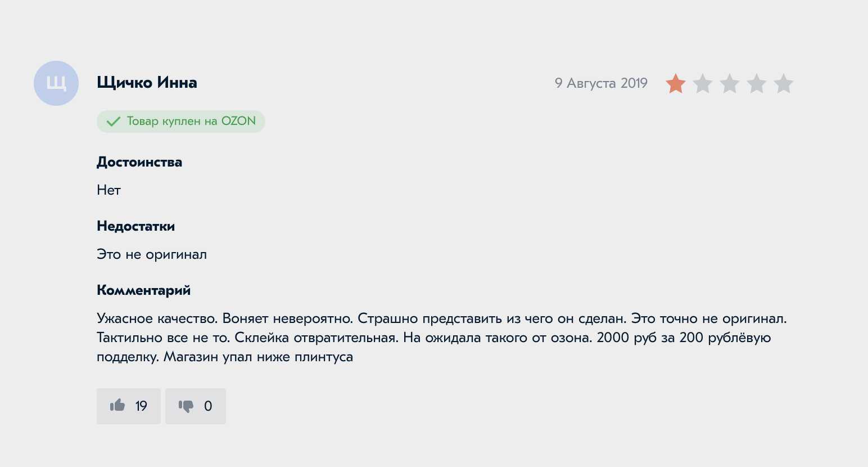Image resolution: width=868 pixels, height=467 pixels.
Task: Click the comment starting with "Ужасное качество"
Action: [441, 338]
